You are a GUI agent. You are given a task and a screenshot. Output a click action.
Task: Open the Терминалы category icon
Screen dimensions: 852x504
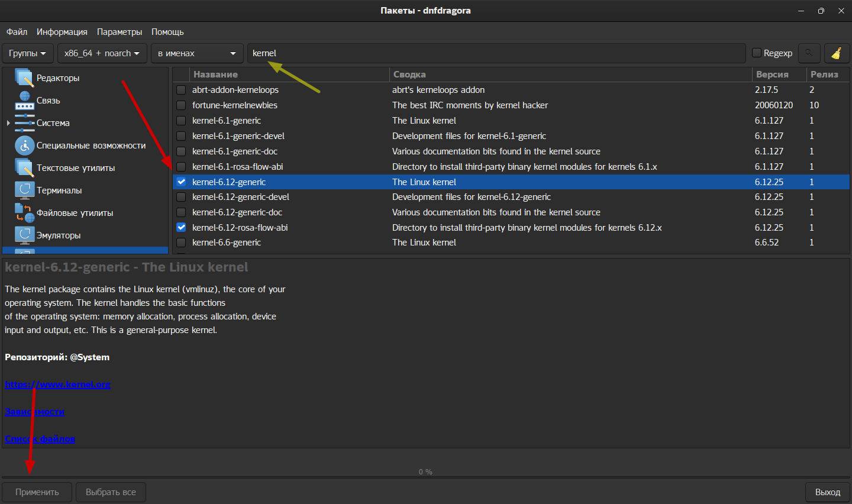[24, 190]
